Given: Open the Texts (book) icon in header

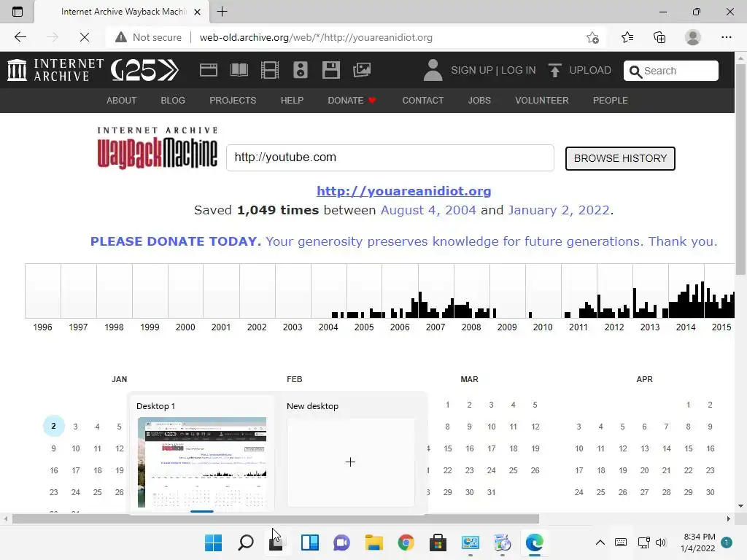Looking at the screenshot, I should tap(239, 70).
